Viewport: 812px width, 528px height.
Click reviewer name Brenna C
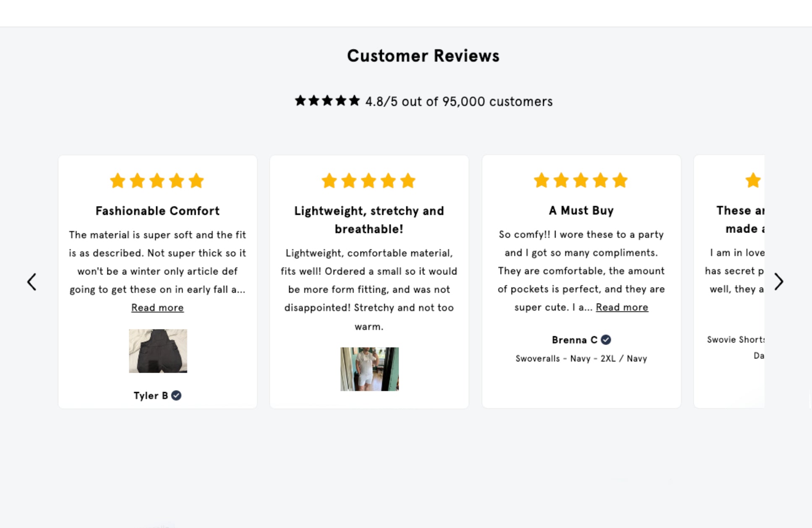click(574, 340)
